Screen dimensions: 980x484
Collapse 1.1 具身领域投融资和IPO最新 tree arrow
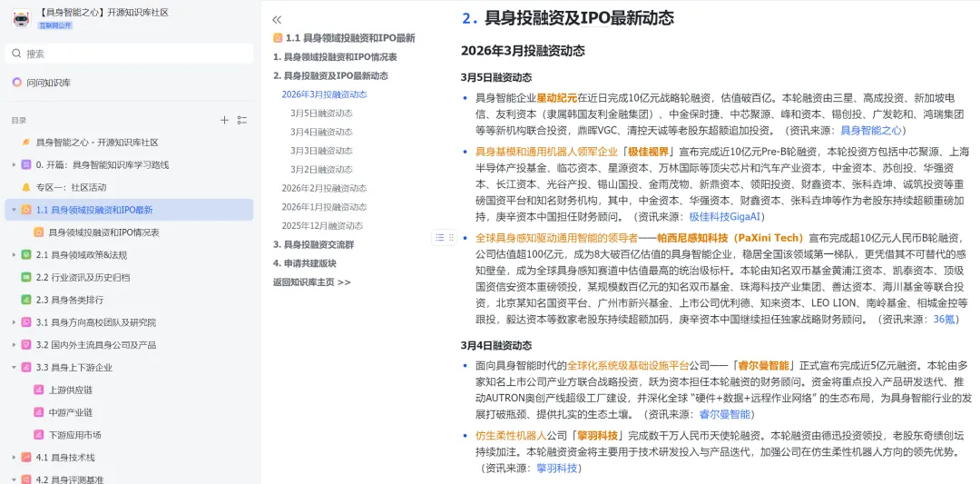point(14,210)
